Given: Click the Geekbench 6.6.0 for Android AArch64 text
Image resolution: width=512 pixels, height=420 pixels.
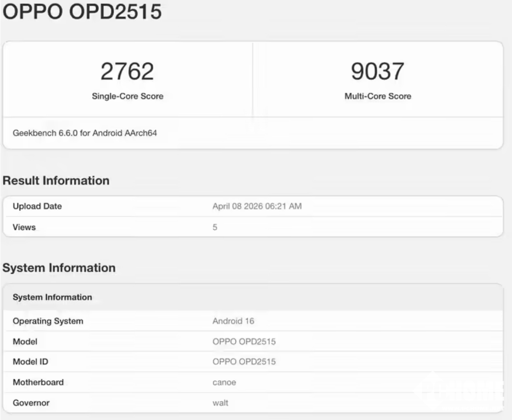Looking at the screenshot, I should click(84, 134).
